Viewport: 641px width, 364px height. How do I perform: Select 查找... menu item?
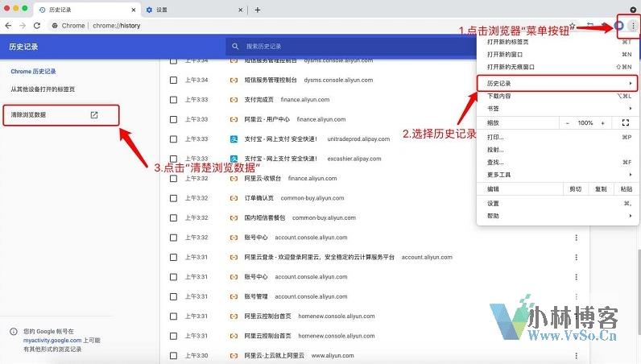pyautogui.click(x=558, y=163)
